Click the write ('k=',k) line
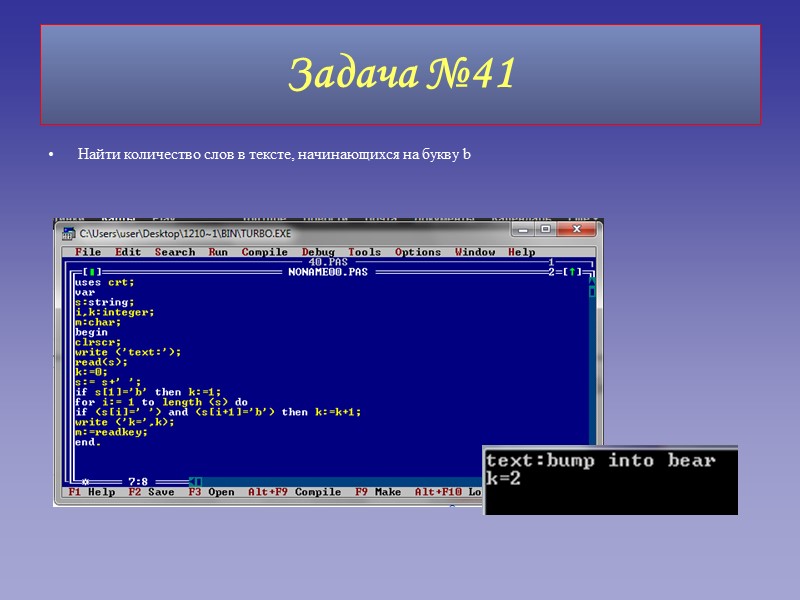The width and height of the screenshot is (800, 600). (124, 422)
